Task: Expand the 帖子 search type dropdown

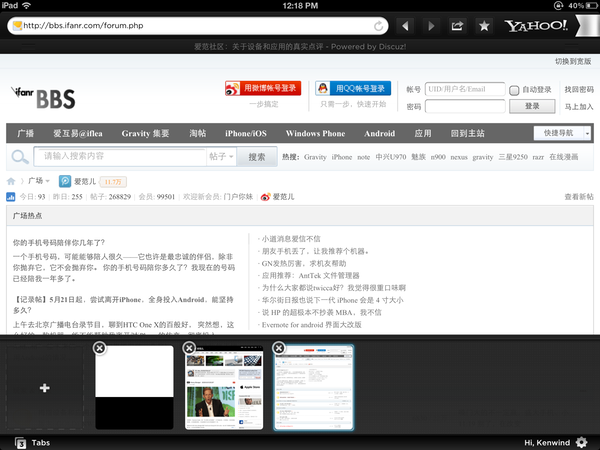Action: click(x=221, y=157)
